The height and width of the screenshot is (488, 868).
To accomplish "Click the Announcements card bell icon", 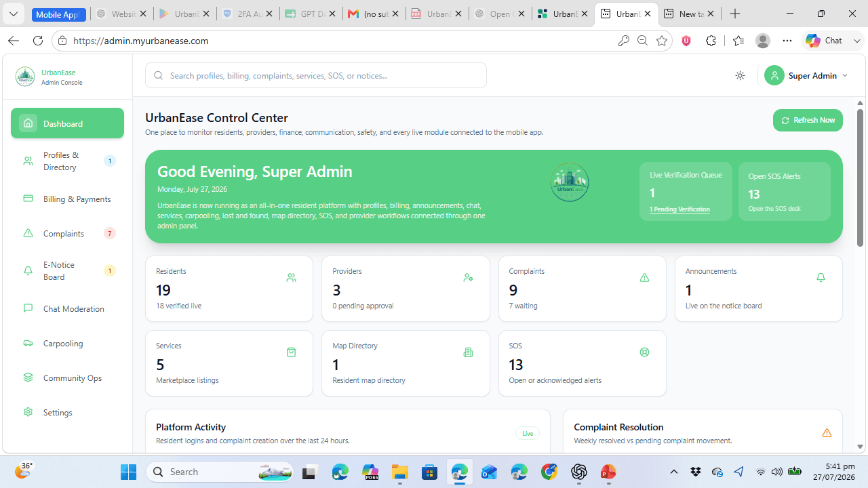I will coord(821,278).
